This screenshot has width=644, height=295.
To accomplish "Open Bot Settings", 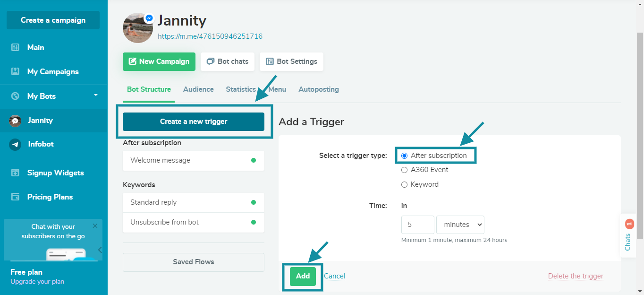I will click(x=291, y=61).
